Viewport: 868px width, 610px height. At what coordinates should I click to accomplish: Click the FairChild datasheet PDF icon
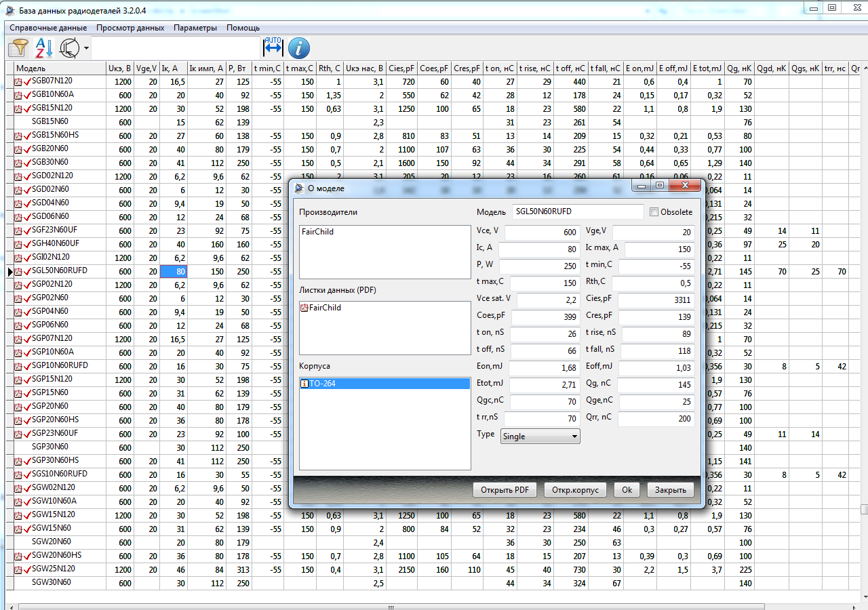(304, 308)
